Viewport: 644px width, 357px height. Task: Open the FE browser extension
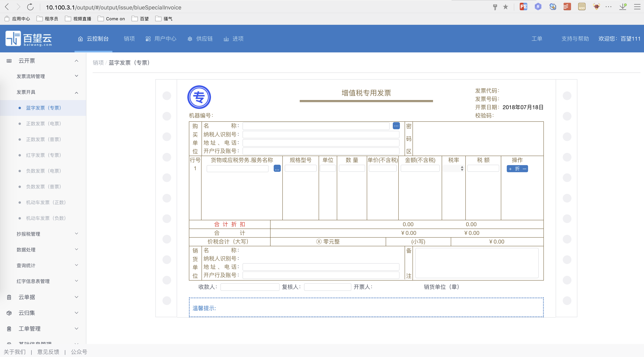coord(523,7)
